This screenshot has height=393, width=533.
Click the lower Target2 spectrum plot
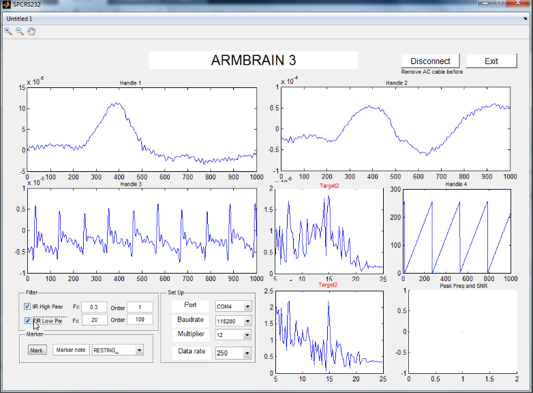click(329, 332)
